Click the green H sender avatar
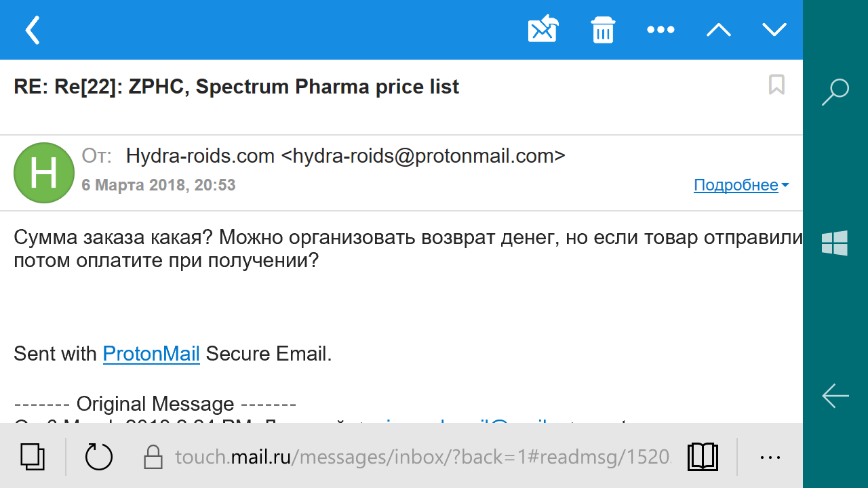This screenshot has height=488, width=868. [44, 173]
